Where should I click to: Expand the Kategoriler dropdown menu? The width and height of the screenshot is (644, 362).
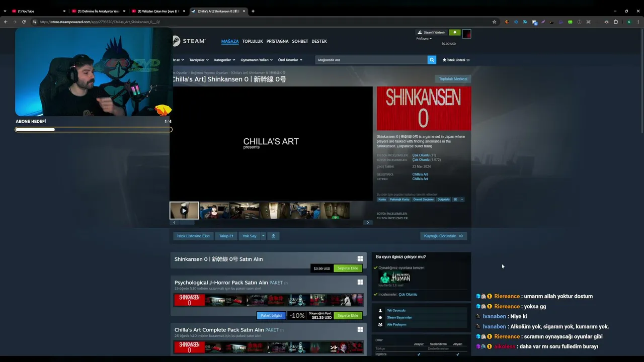224,60
